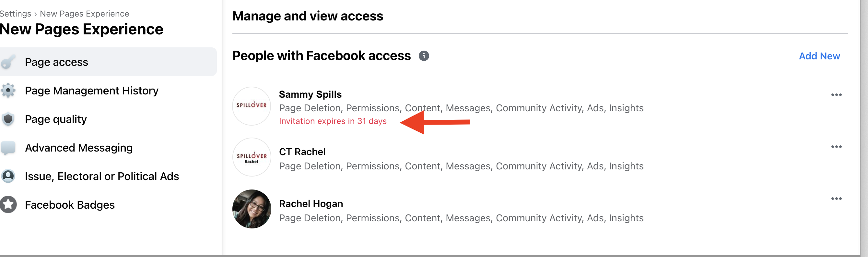This screenshot has height=257, width=868.
Task: Click the person icon for Political Ads
Action: [8, 176]
